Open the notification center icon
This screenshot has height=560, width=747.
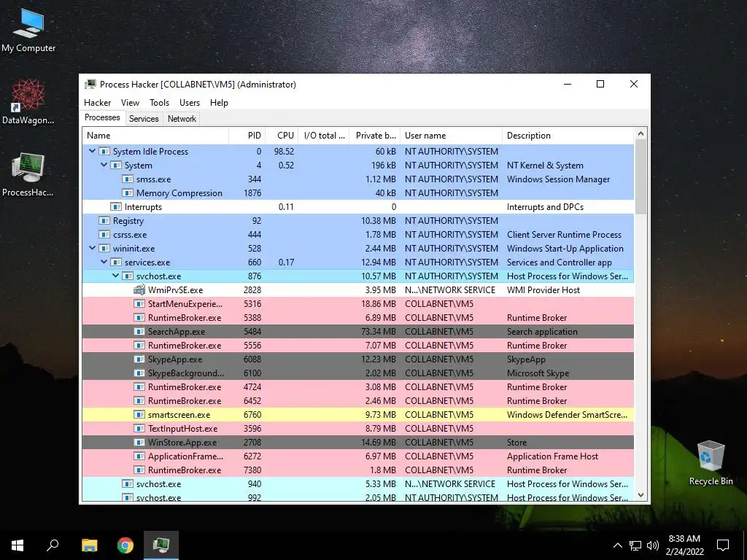(x=723, y=545)
